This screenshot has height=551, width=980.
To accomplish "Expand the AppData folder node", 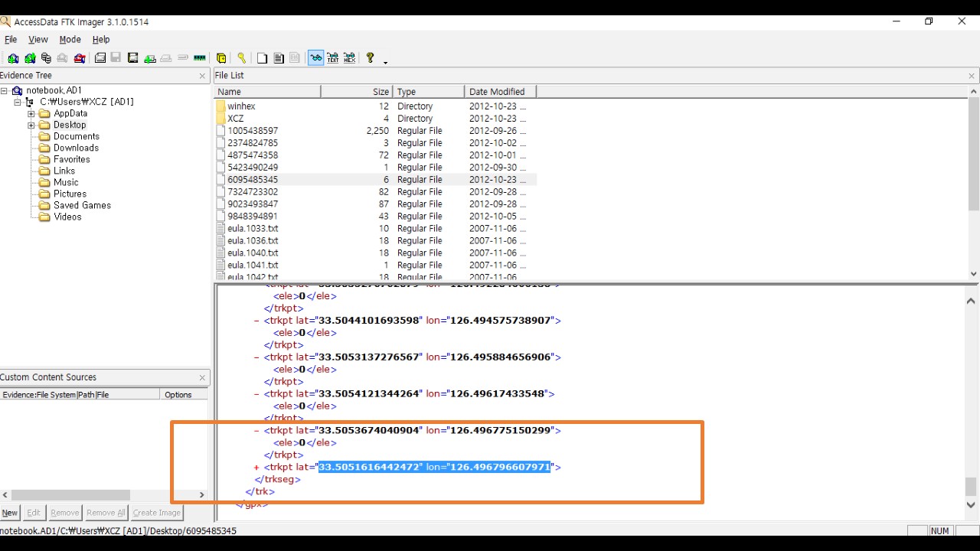I will tap(31, 113).
